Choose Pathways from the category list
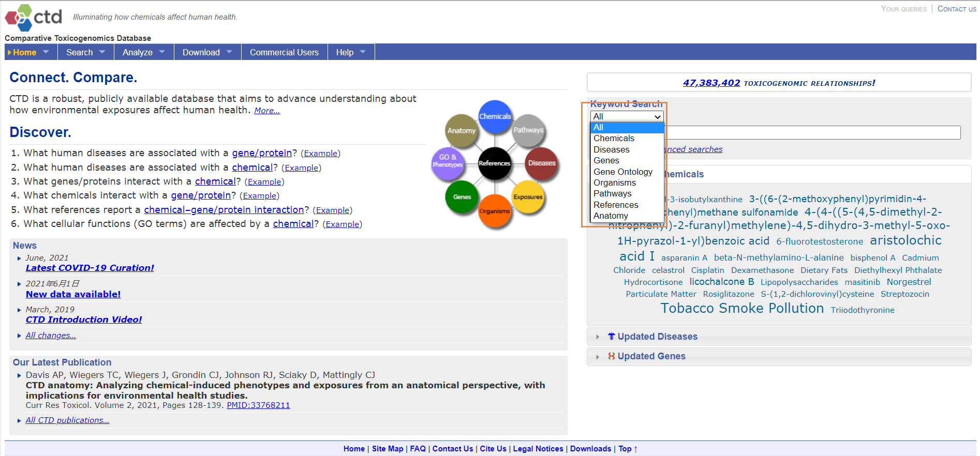The width and height of the screenshot is (980, 456). tap(627, 194)
